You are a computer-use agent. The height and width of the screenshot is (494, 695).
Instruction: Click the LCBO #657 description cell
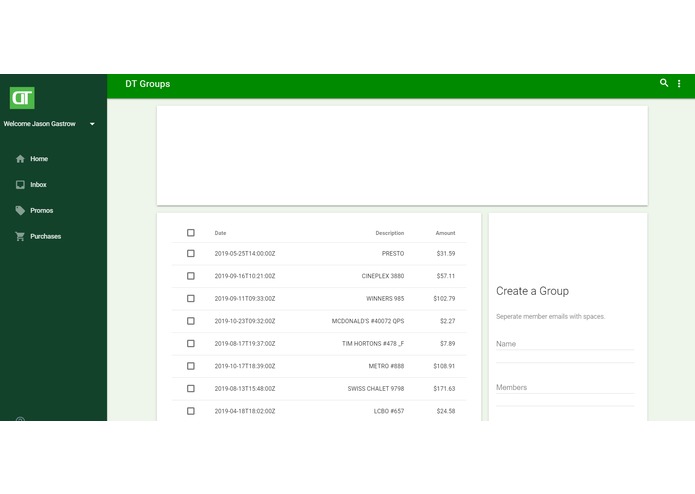(389, 411)
